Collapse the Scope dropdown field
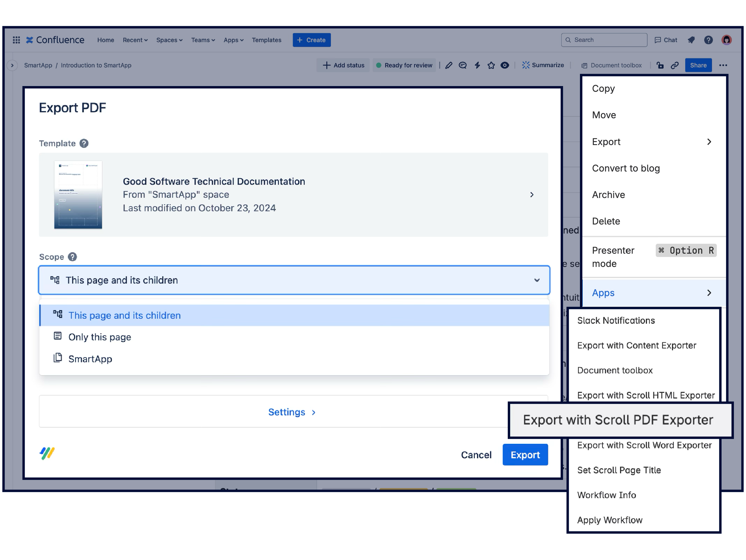746x560 pixels. [294, 280]
